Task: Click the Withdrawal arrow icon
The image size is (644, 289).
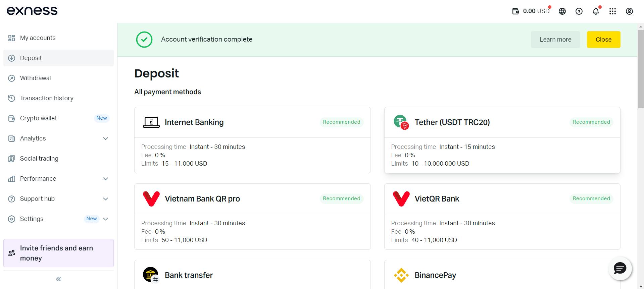Action: pos(11,78)
